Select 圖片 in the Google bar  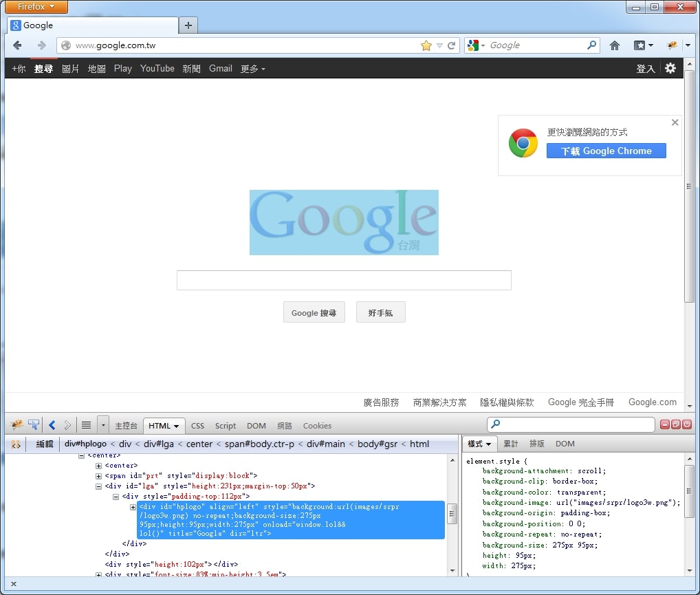70,69
